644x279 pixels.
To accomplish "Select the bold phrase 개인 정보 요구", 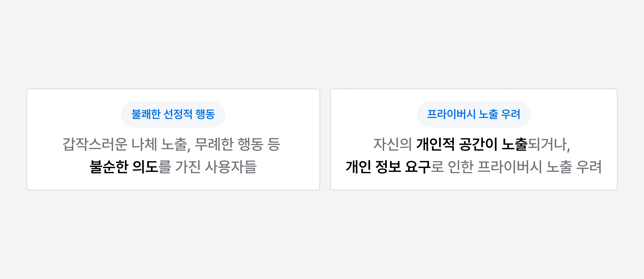I will (x=388, y=167).
